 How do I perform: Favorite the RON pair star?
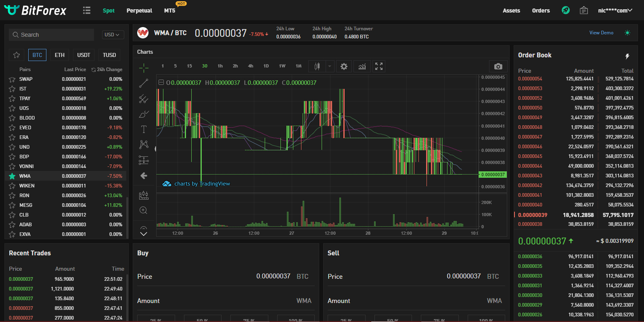[x=12, y=196]
